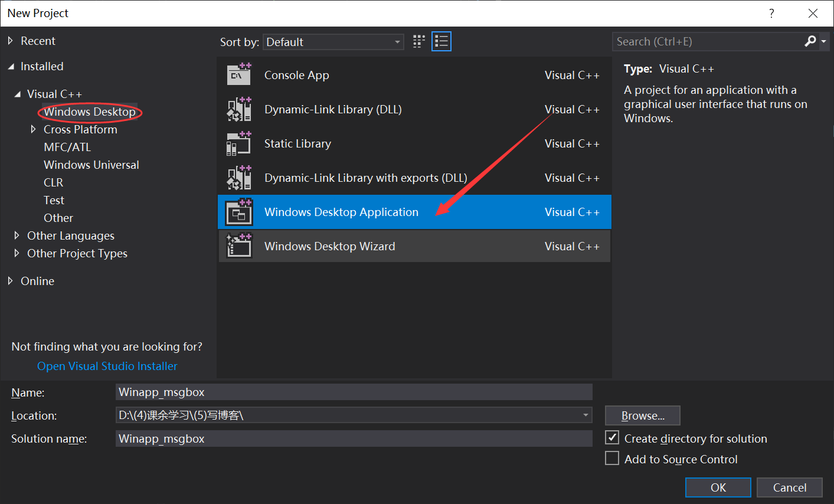Select Dynamic-Link Library with exports icon
Image resolution: width=834 pixels, height=504 pixels.
[239, 178]
